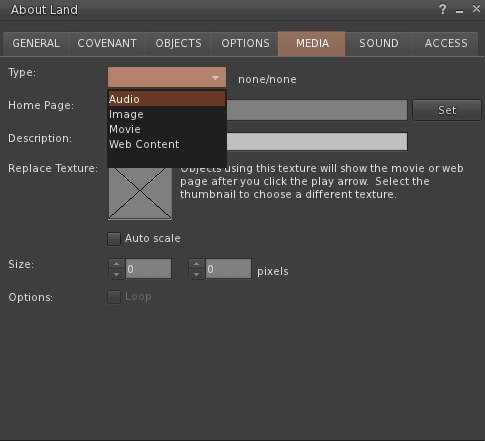Image resolution: width=485 pixels, height=441 pixels.
Task: Switch to the SOUND tab
Action: (379, 43)
